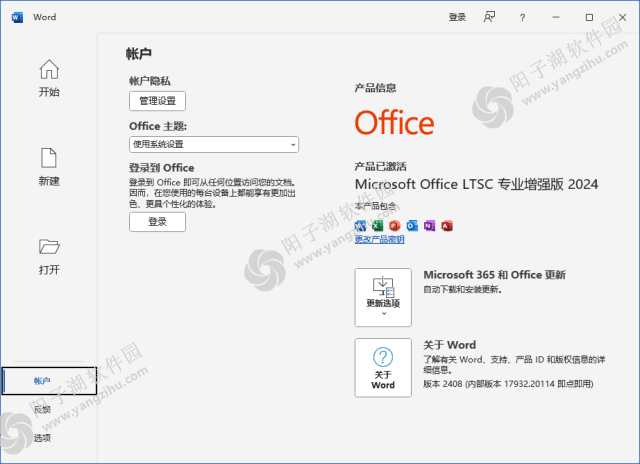This screenshot has height=464, width=640.
Task: Expand the Office 主题 dropdown
Action: 214,144
